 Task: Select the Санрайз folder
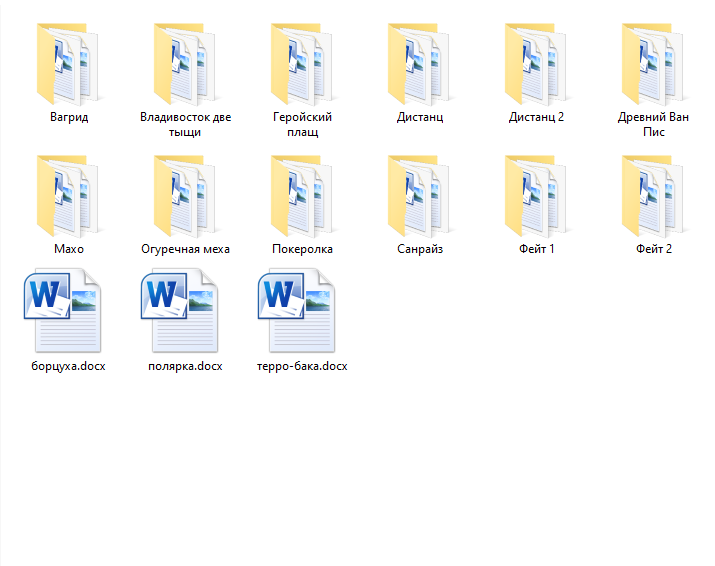(x=420, y=195)
